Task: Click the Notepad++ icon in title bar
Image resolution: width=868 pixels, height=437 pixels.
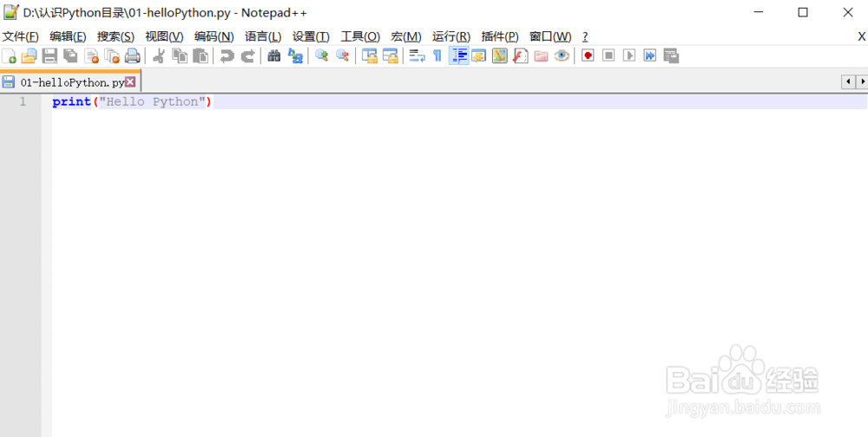Action: pyautogui.click(x=11, y=12)
